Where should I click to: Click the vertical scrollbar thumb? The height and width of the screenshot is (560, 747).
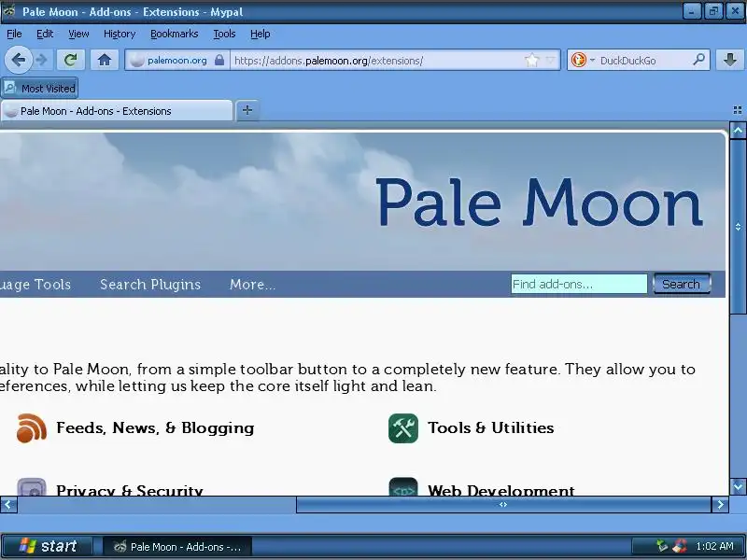738,227
